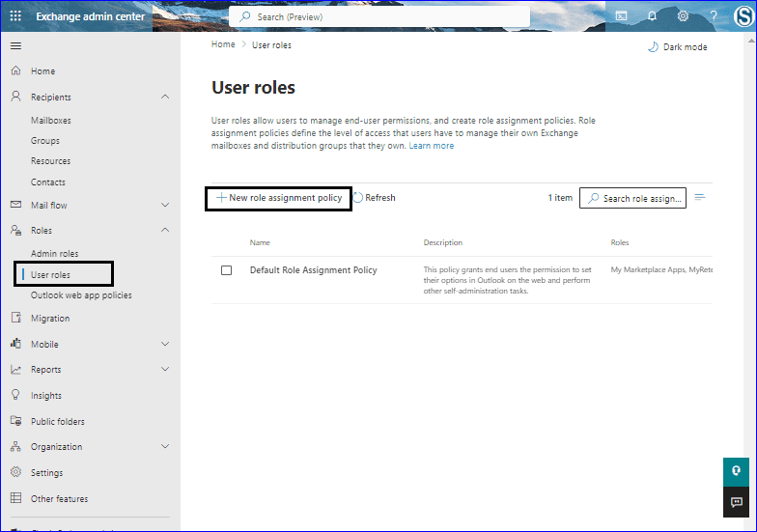Click User roles breadcrumb text
Viewport: 757px width, 532px height.
tap(271, 44)
